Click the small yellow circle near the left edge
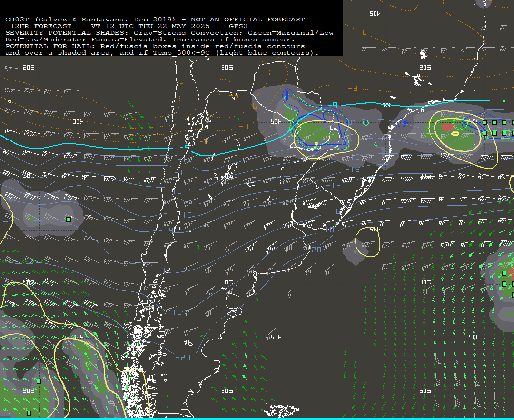 (x=10, y=101)
